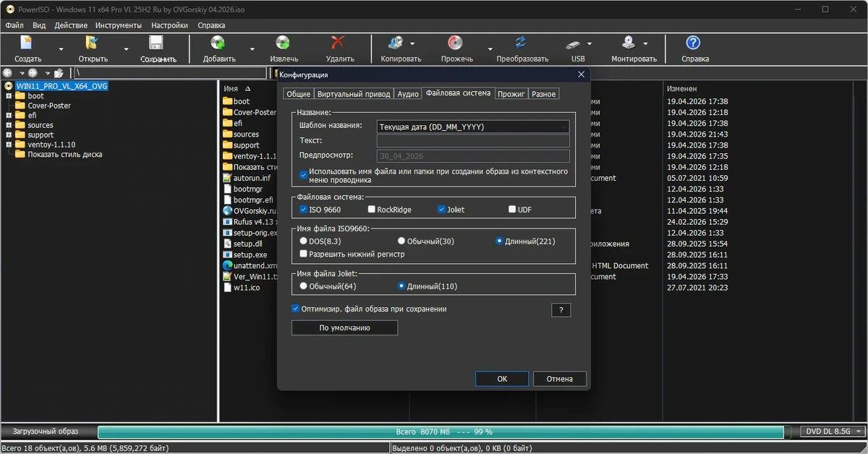Select the DOS(8.3) radio button
Viewport: 868px width, 454px height.
point(303,241)
